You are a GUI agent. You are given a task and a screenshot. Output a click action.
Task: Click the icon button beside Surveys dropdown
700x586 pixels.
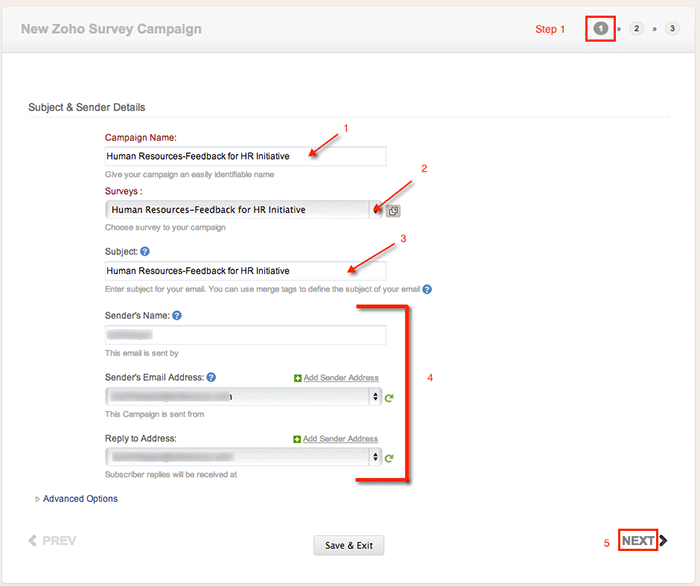(x=393, y=211)
